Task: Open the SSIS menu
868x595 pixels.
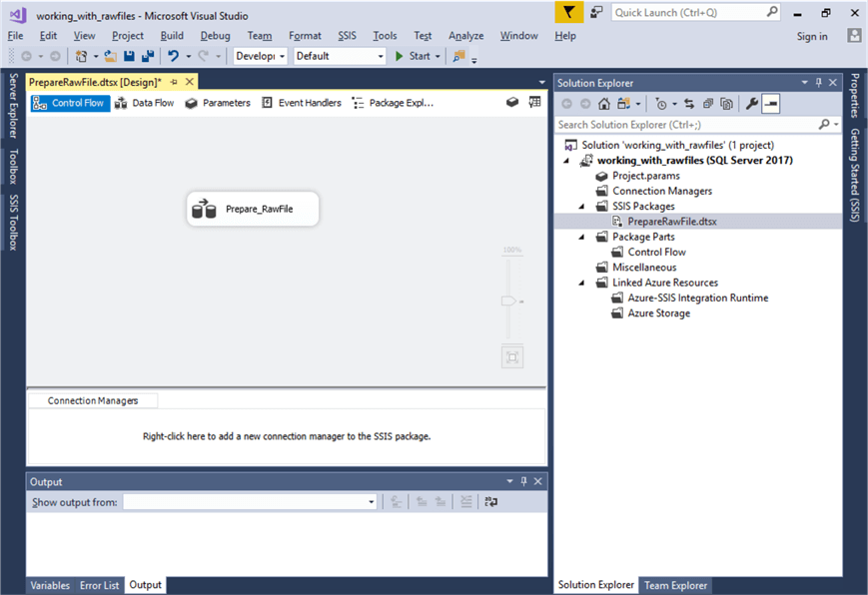Action: pyautogui.click(x=347, y=36)
